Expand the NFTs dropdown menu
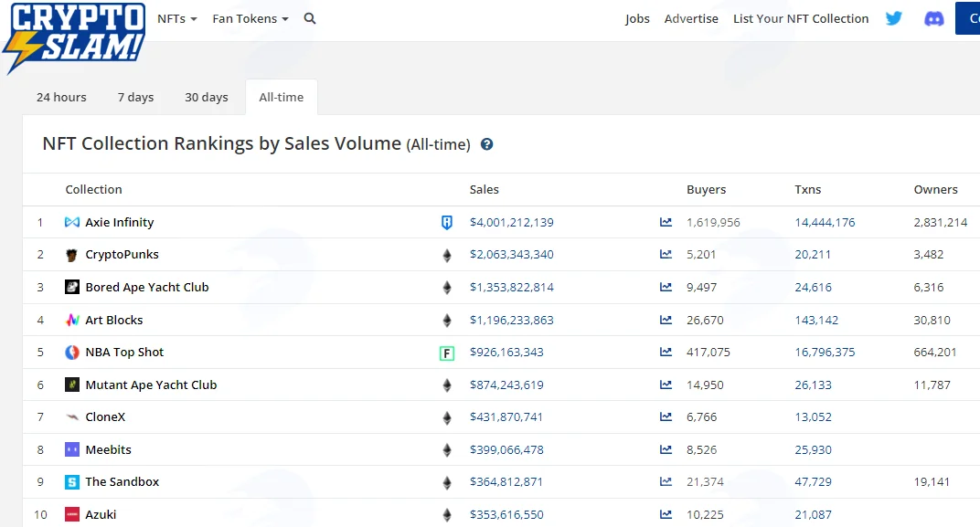 click(176, 19)
